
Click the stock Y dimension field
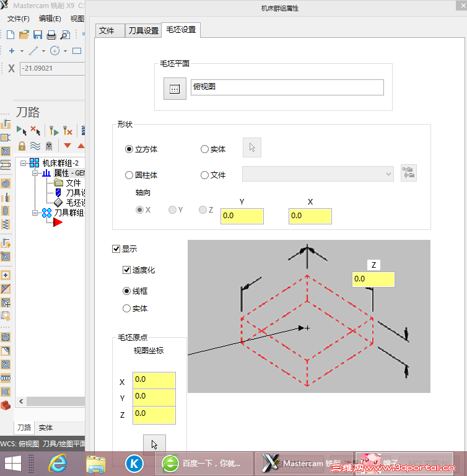click(242, 216)
